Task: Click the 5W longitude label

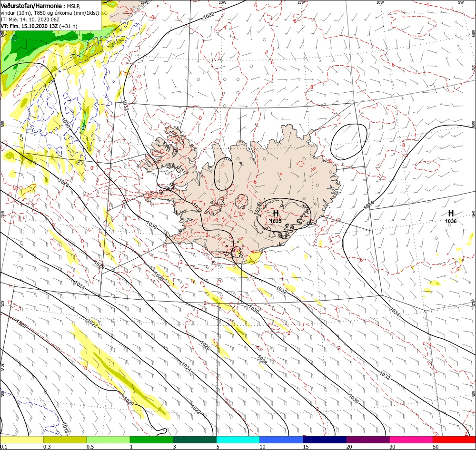Action: (x=461, y=2)
